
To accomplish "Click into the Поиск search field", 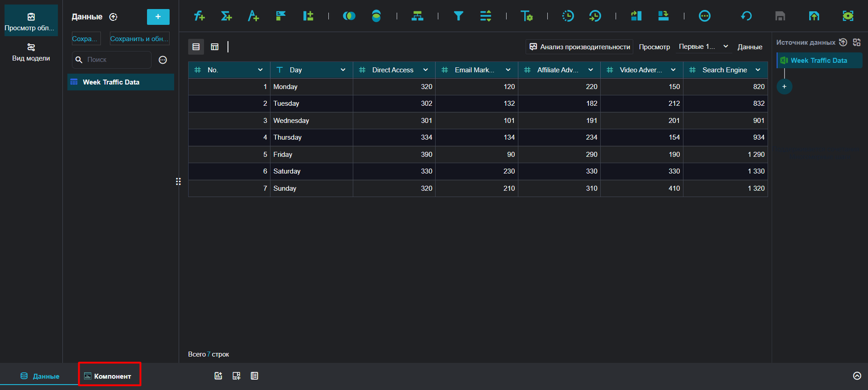I will [x=112, y=60].
